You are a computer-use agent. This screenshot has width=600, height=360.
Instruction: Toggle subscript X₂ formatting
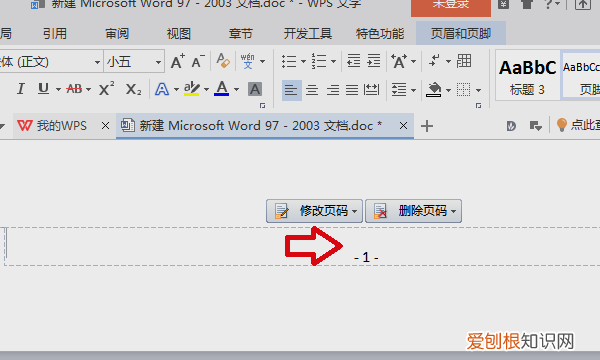(133, 90)
